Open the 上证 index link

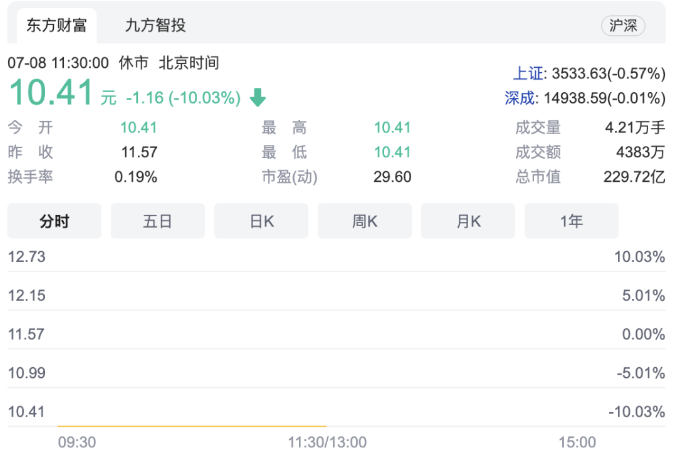tap(527, 73)
